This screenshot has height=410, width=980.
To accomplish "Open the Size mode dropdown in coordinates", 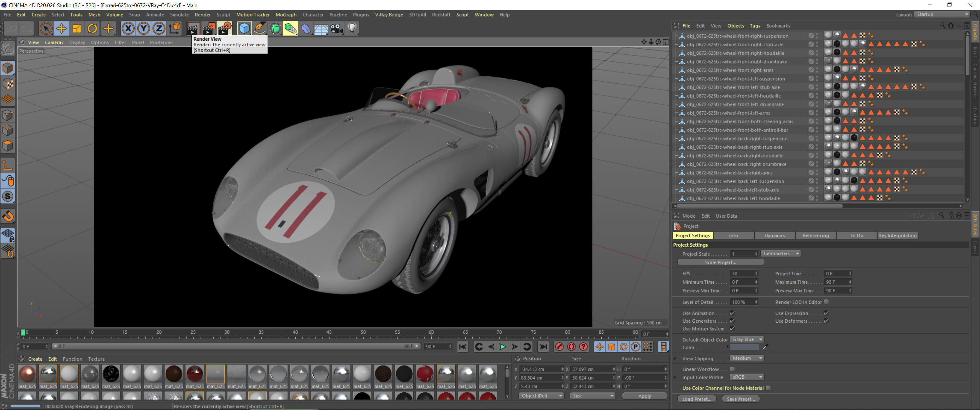I will coord(593,396).
